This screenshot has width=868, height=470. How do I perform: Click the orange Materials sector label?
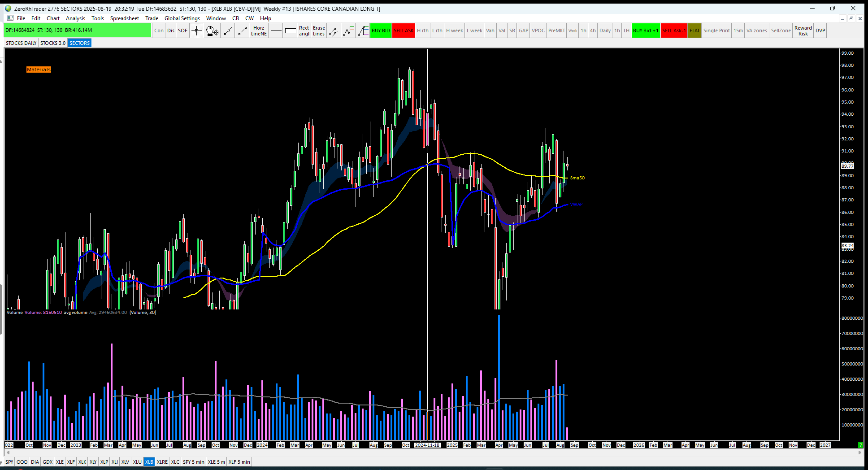[39, 70]
